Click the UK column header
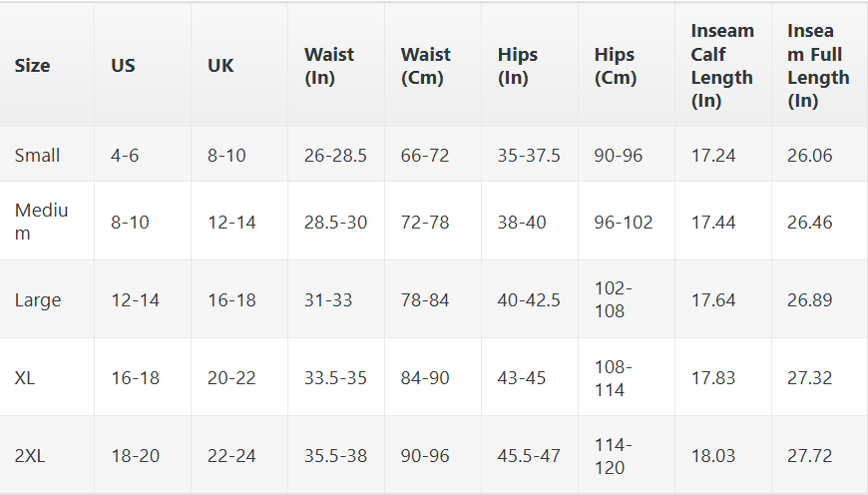Viewport: 868px width, 495px height. pyautogui.click(x=220, y=66)
